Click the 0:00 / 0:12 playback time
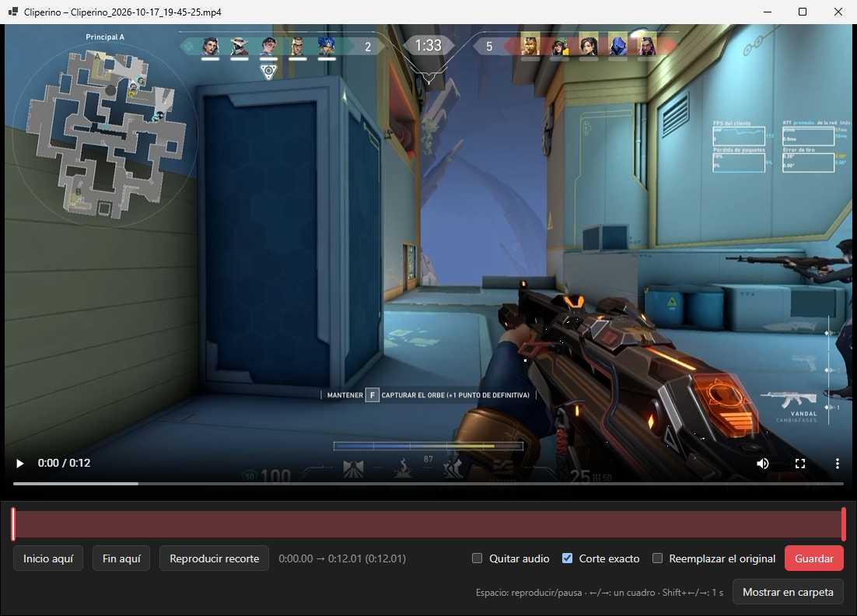857x616 pixels. point(64,463)
